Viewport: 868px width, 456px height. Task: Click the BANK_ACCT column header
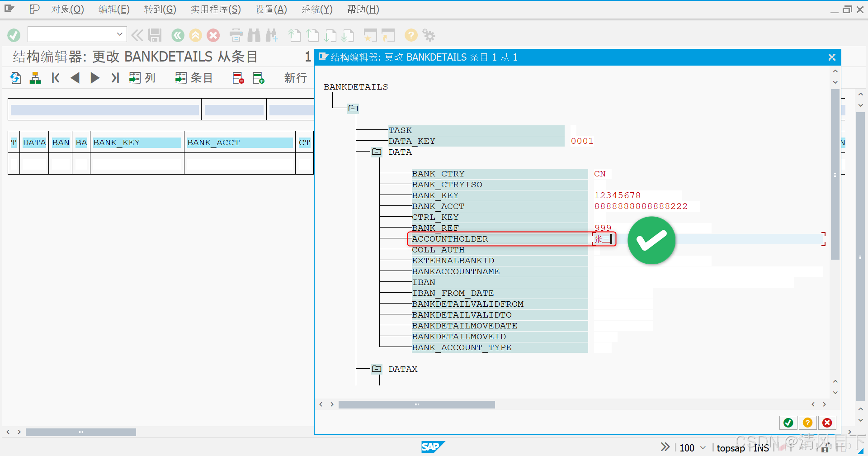coord(240,142)
